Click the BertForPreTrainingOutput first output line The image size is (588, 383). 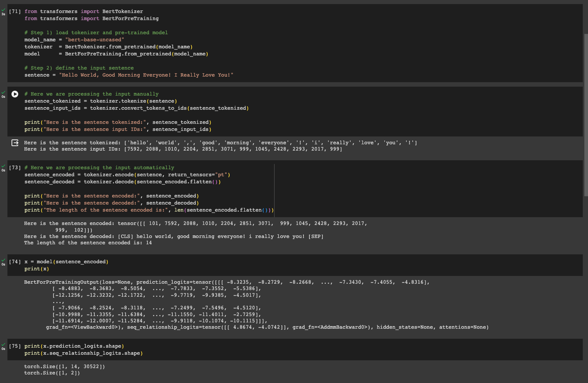227,282
